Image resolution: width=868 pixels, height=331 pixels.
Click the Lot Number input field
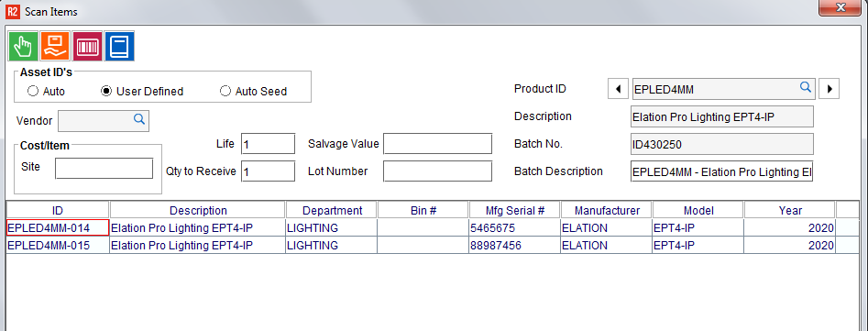(x=437, y=171)
